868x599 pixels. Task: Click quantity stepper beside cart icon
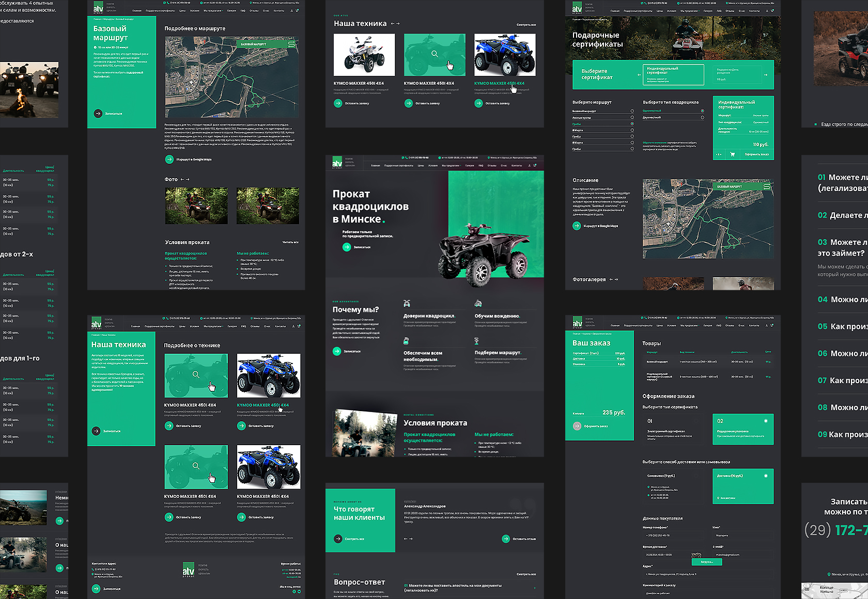719,154
